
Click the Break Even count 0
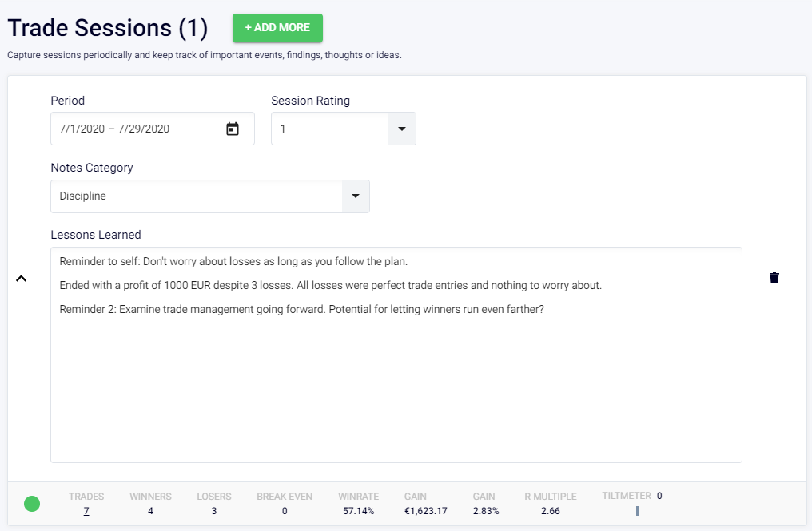(x=285, y=511)
